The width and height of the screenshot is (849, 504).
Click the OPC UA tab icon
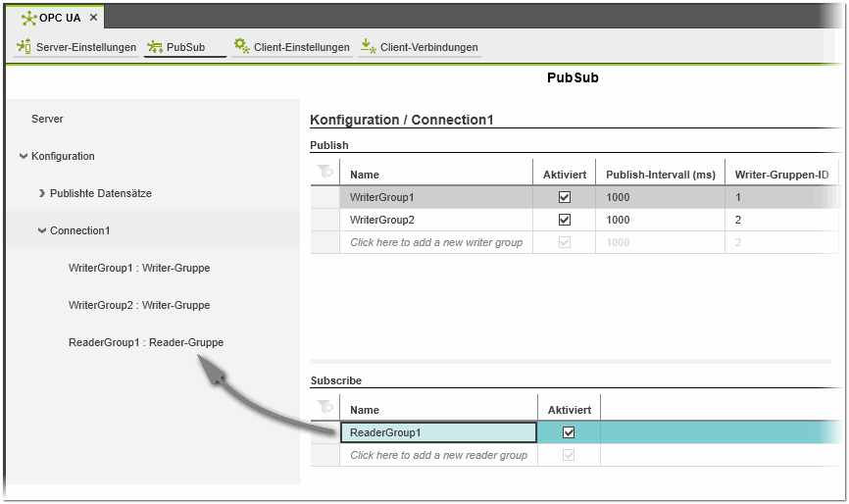(28, 18)
